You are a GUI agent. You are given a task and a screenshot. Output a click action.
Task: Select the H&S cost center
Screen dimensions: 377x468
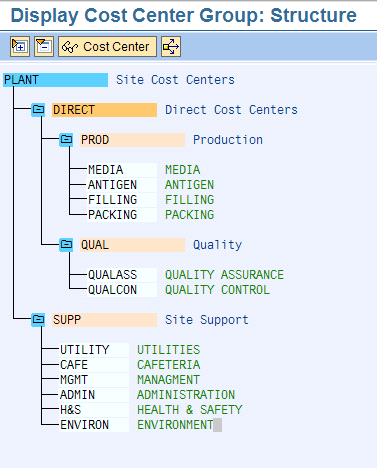point(94,410)
